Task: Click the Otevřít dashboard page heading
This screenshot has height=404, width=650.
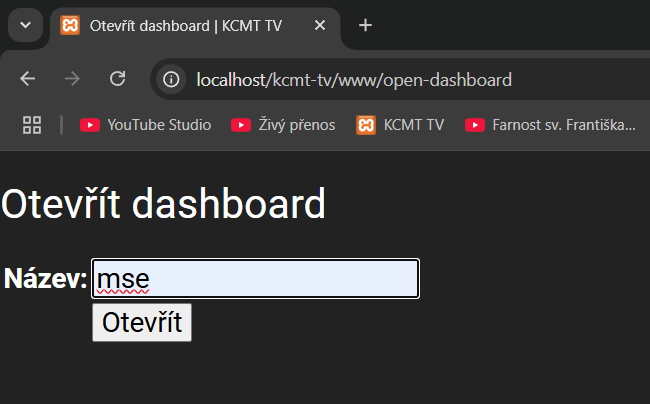Action: [163, 205]
